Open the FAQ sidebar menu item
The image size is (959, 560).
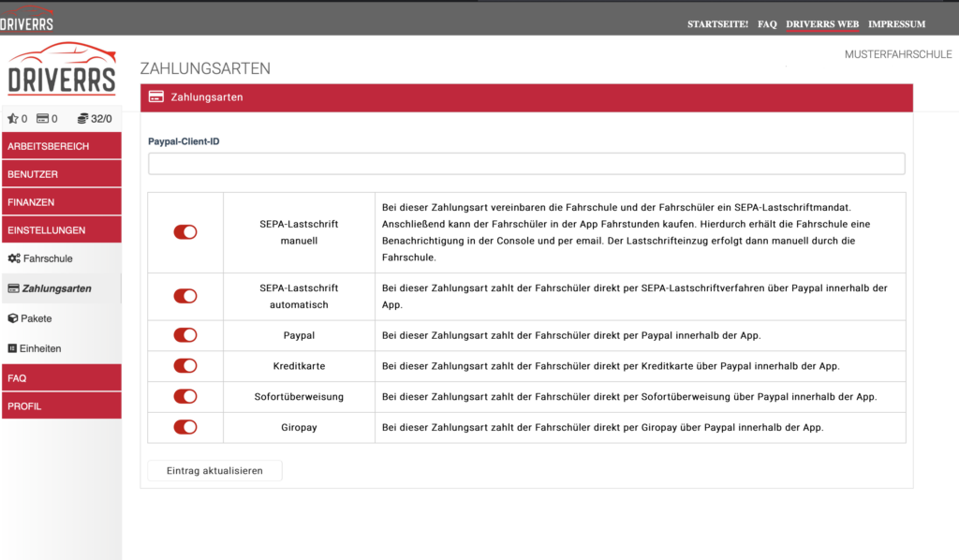pos(62,377)
